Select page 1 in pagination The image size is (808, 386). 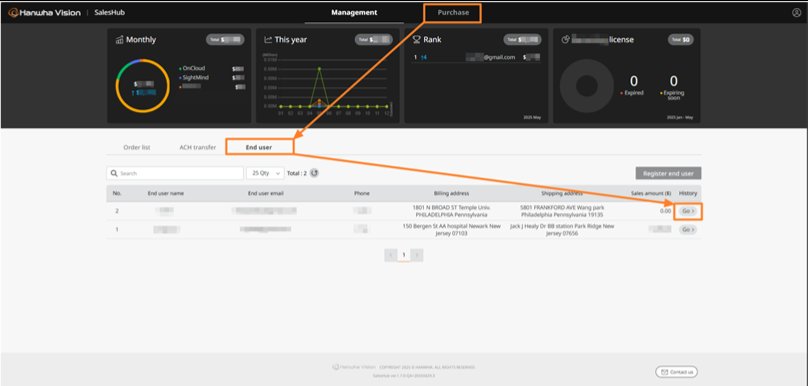[x=404, y=255]
